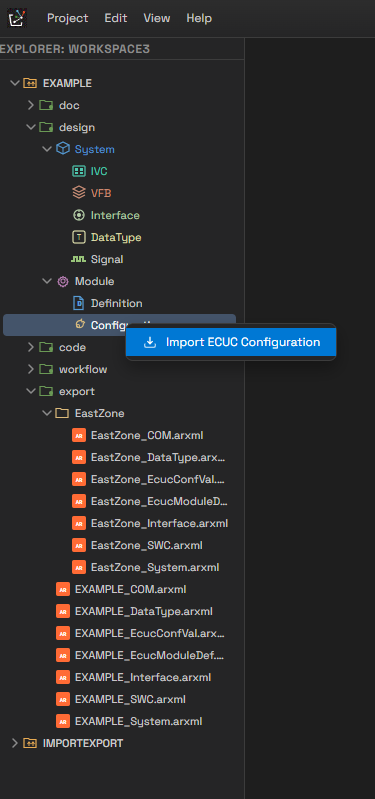The width and height of the screenshot is (375, 799).
Task: Click the VFB layers icon
Action: 78,193
